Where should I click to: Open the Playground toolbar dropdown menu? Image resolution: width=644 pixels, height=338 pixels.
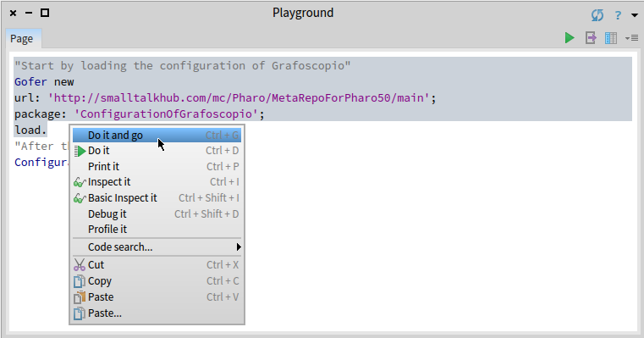pyautogui.click(x=631, y=38)
